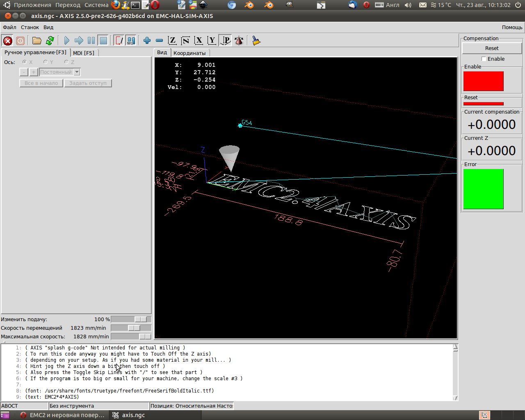This screenshot has width=525, height=420.
Task: Toggle rotate view cone icon
Action: (239, 41)
